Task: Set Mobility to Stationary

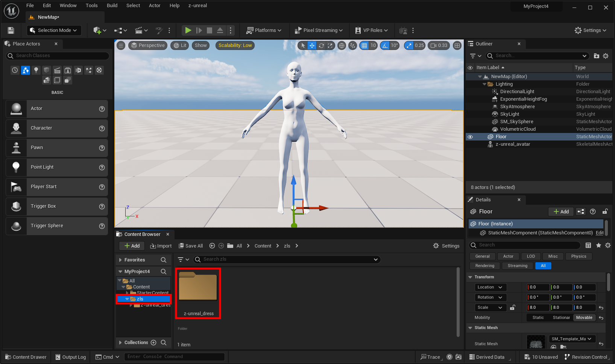Action: pyautogui.click(x=561, y=317)
